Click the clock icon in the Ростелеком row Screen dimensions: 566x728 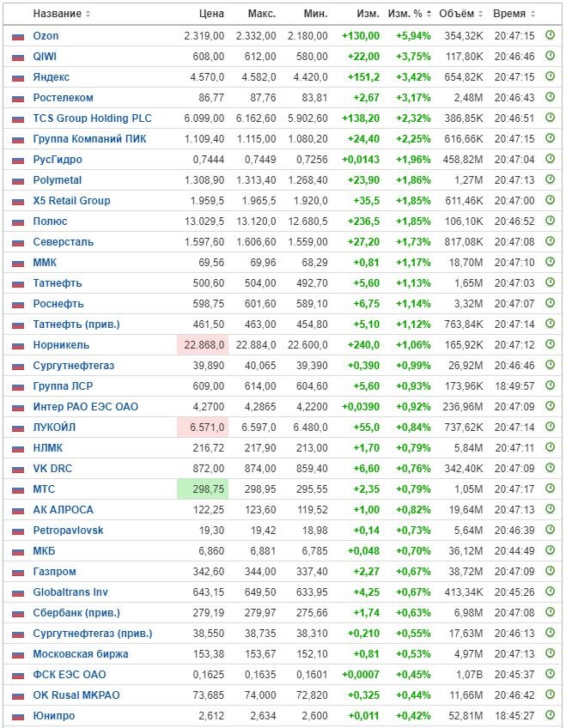pyautogui.click(x=550, y=97)
